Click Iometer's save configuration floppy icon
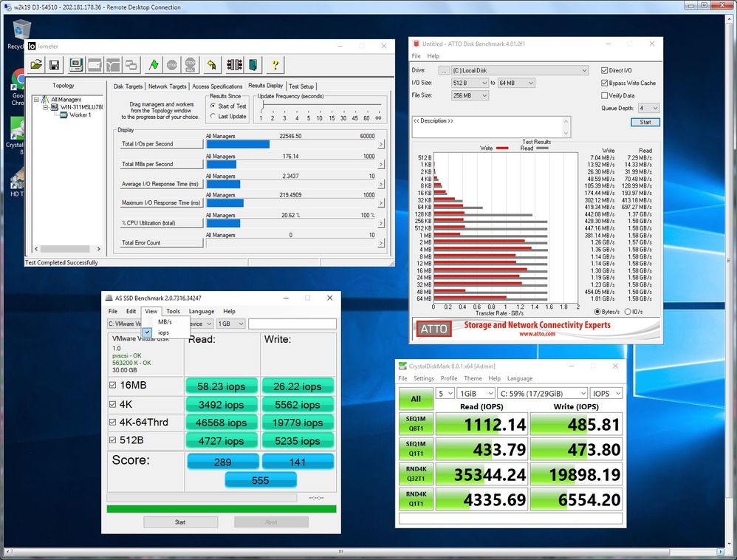This screenshot has height=560, width=737. (x=55, y=65)
